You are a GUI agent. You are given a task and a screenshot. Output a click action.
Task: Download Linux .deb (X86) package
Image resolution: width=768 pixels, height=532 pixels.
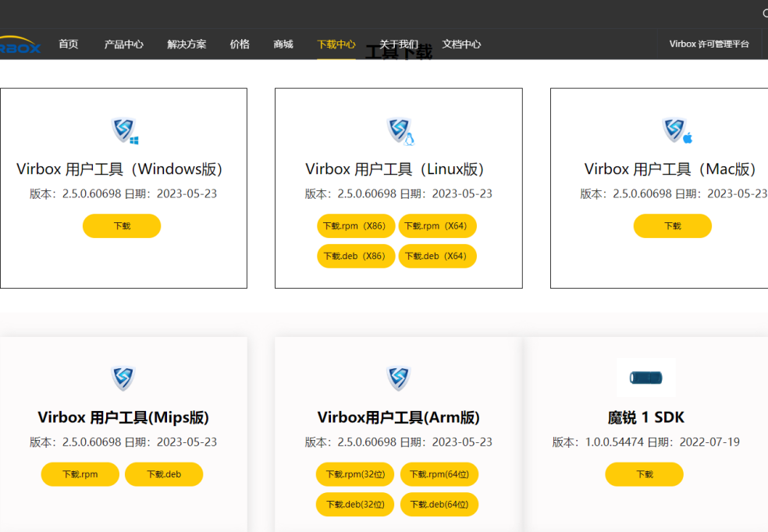(x=356, y=257)
